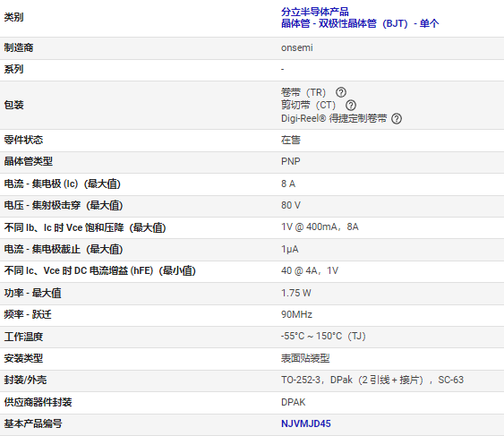Click the 表面贴装型 mounting type value

(x=305, y=358)
